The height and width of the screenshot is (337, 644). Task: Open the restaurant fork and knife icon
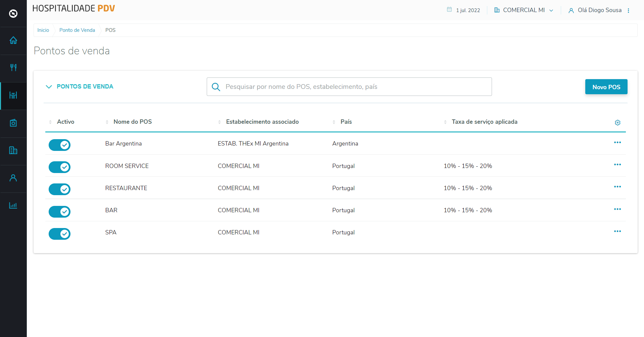[x=13, y=68]
